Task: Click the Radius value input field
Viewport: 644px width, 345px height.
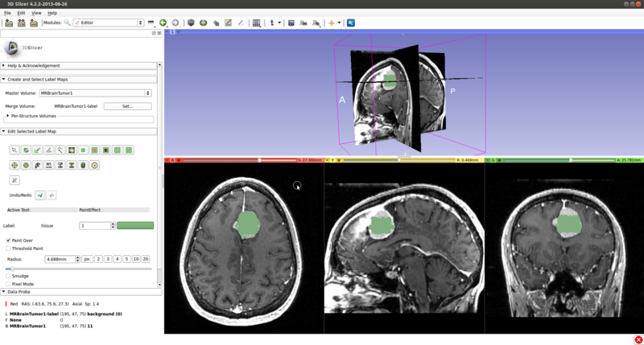Action: click(x=60, y=259)
